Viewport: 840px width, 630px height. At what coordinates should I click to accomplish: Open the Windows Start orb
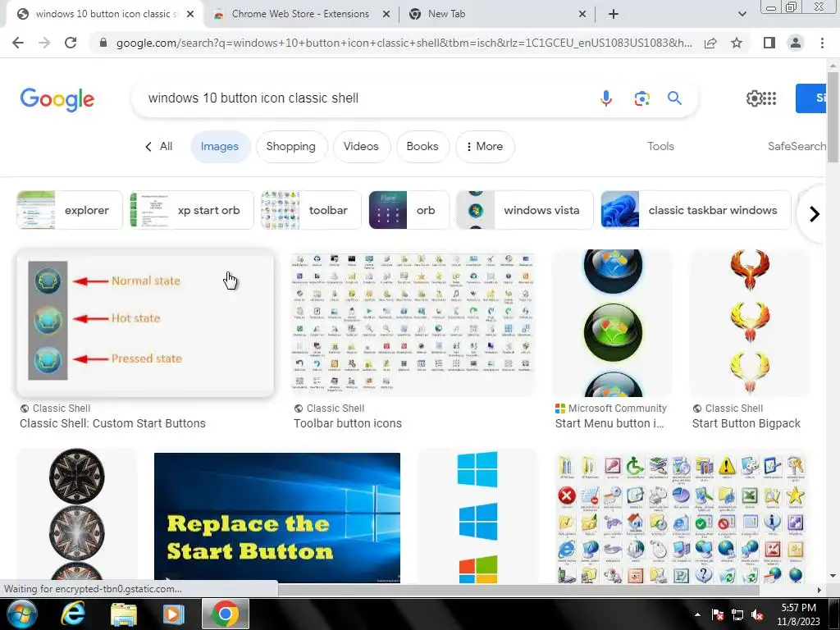pyautogui.click(x=22, y=614)
